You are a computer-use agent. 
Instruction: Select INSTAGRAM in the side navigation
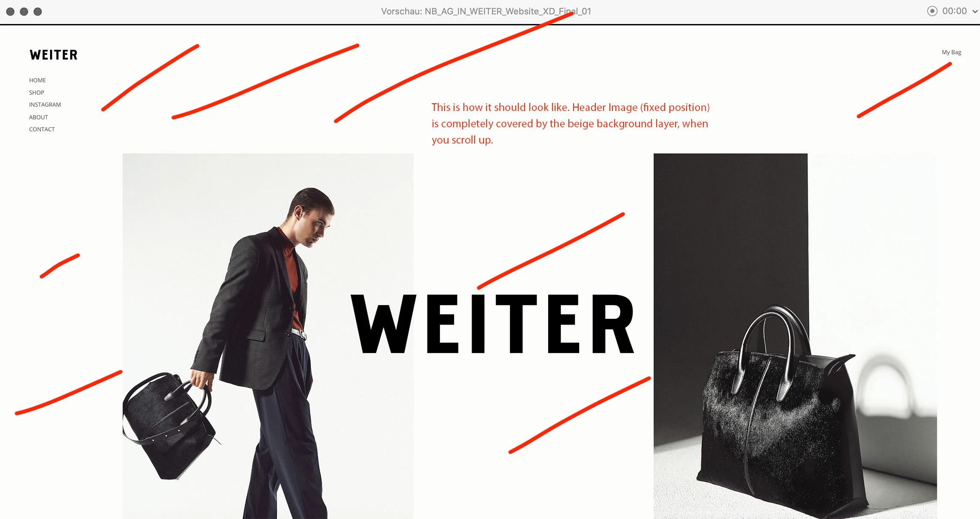point(45,105)
